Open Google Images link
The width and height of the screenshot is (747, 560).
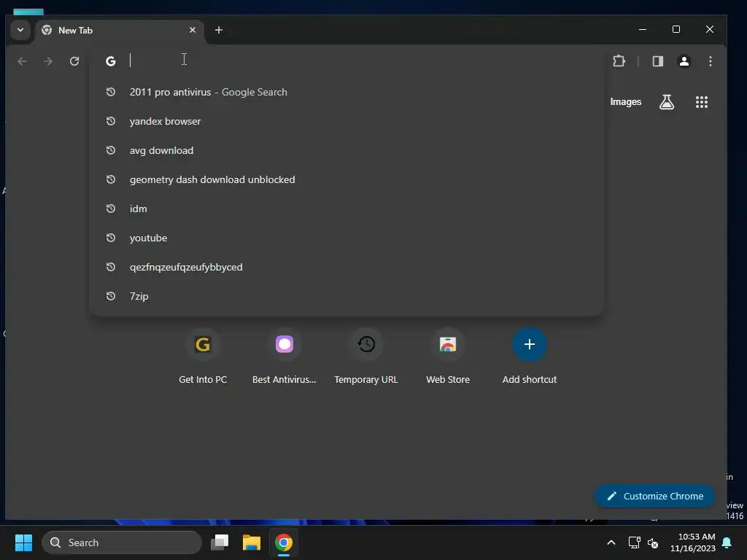(x=625, y=102)
